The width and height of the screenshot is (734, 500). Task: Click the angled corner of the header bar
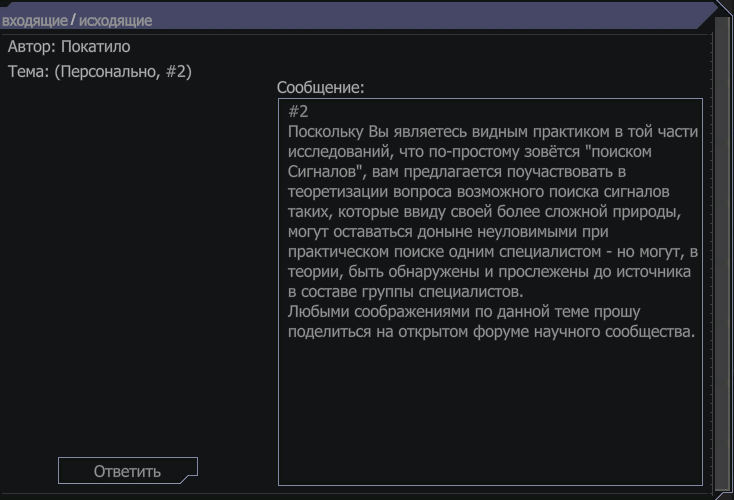(x=708, y=15)
